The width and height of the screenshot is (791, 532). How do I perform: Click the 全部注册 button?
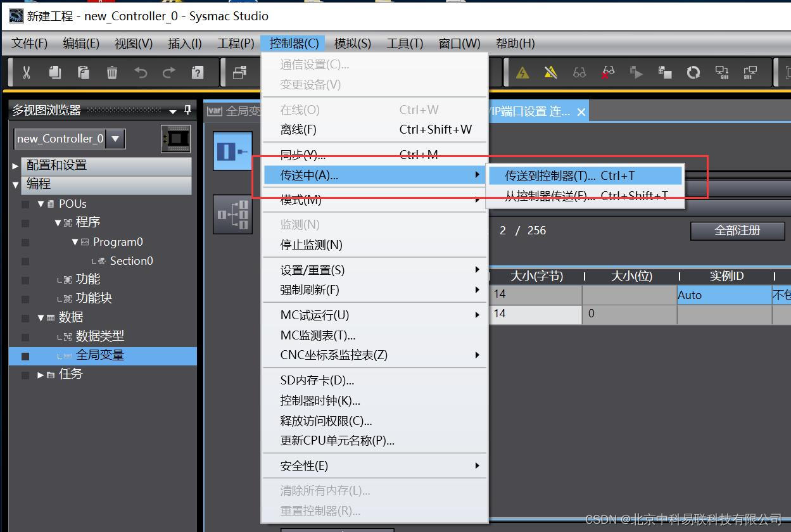coord(737,231)
